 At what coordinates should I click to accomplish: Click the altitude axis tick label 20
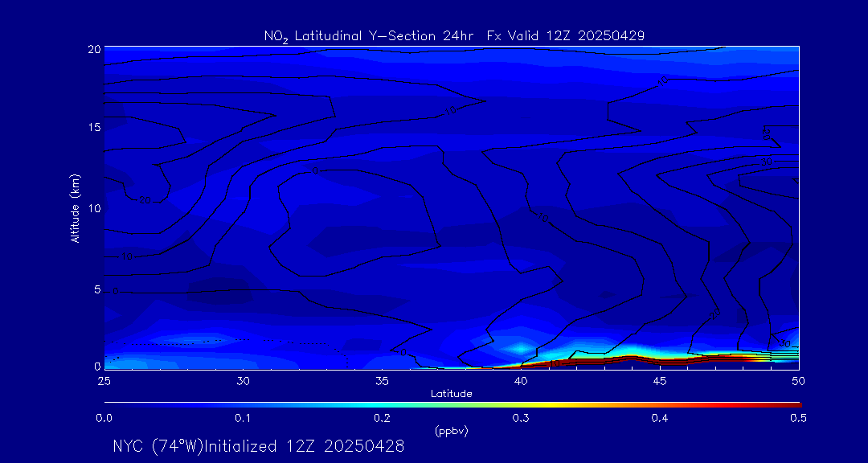93,49
